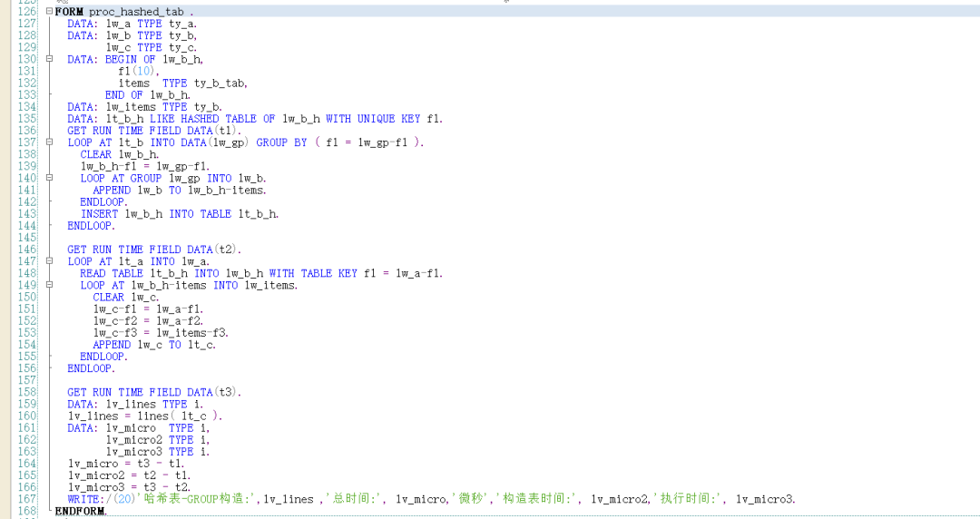Click 'CLEAR lw_c' on line 150
Screen dimensions: 980x519
[125, 297]
